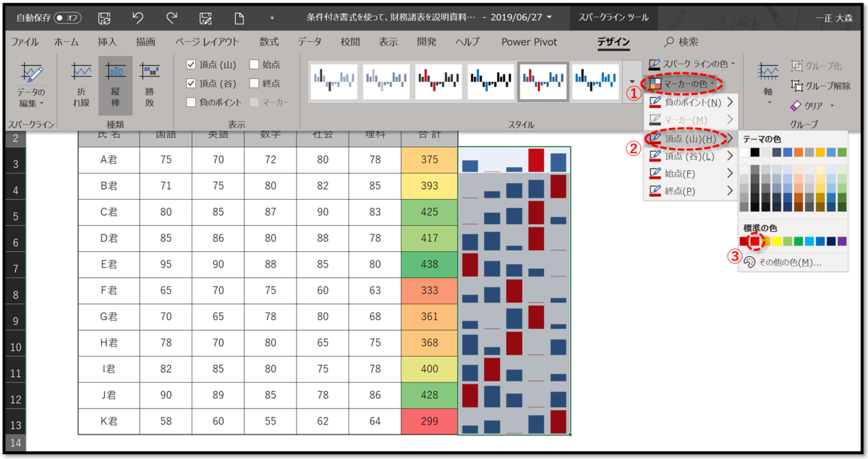Pick the purple standard color swatch

click(x=842, y=241)
